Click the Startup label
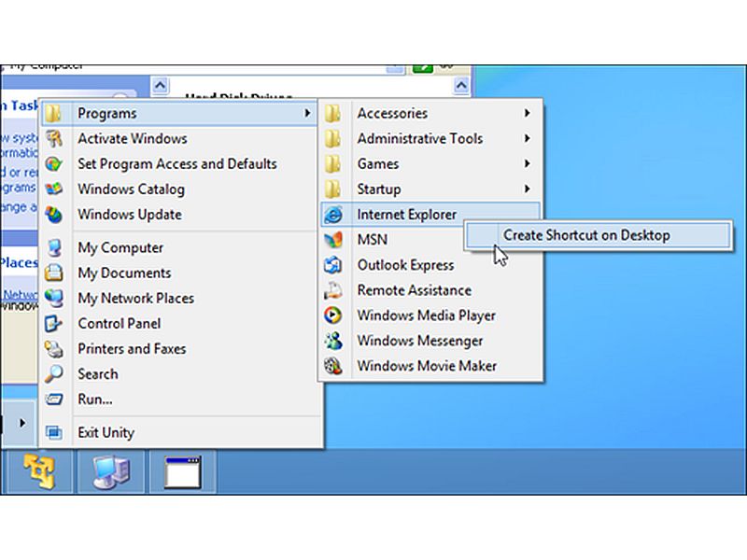This screenshot has width=747, height=560. [x=379, y=189]
